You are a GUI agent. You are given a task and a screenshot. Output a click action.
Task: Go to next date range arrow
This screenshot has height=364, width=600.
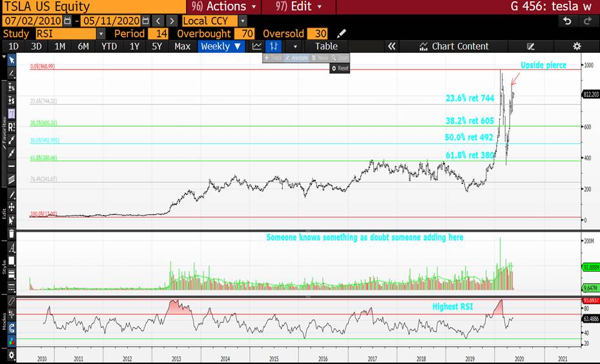[172, 21]
